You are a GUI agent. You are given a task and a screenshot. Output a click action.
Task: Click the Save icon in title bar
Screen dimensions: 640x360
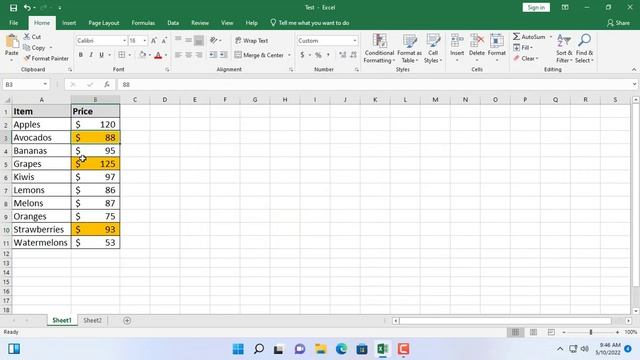click(13, 8)
